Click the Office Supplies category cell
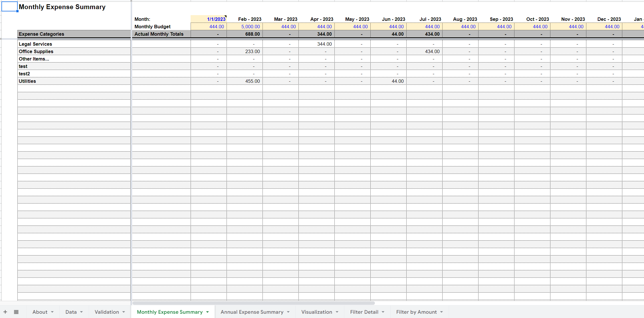Image resolution: width=644 pixels, height=318 pixels. [74, 51]
